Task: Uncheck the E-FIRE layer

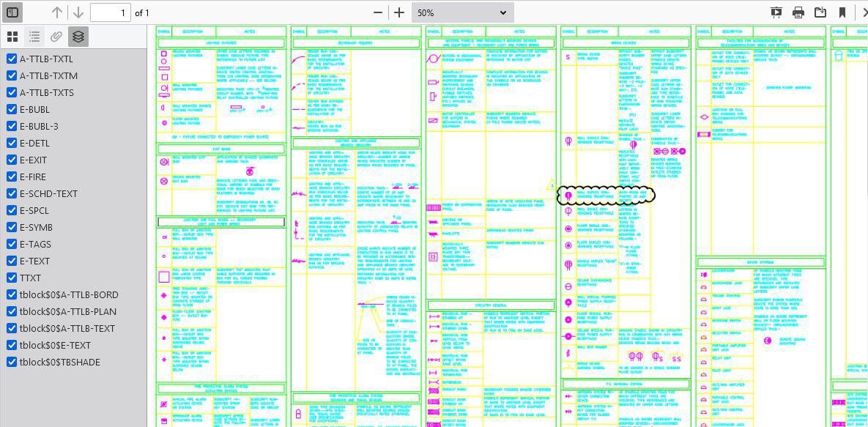Action: [x=12, y=177]
